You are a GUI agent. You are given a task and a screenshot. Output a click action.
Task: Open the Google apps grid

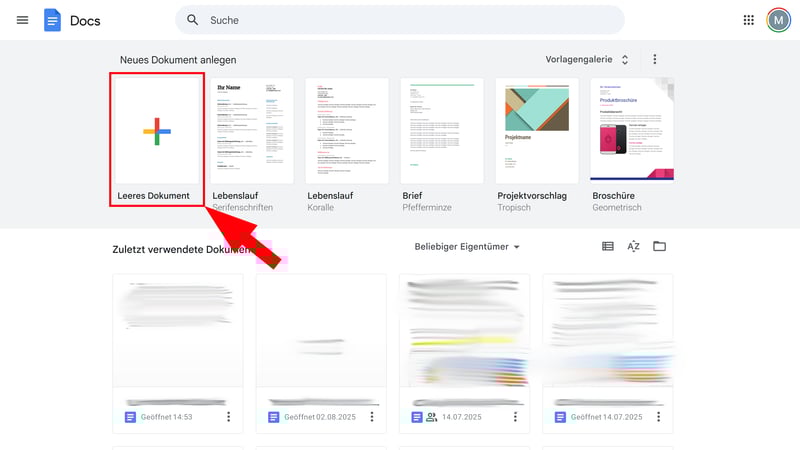748,20
